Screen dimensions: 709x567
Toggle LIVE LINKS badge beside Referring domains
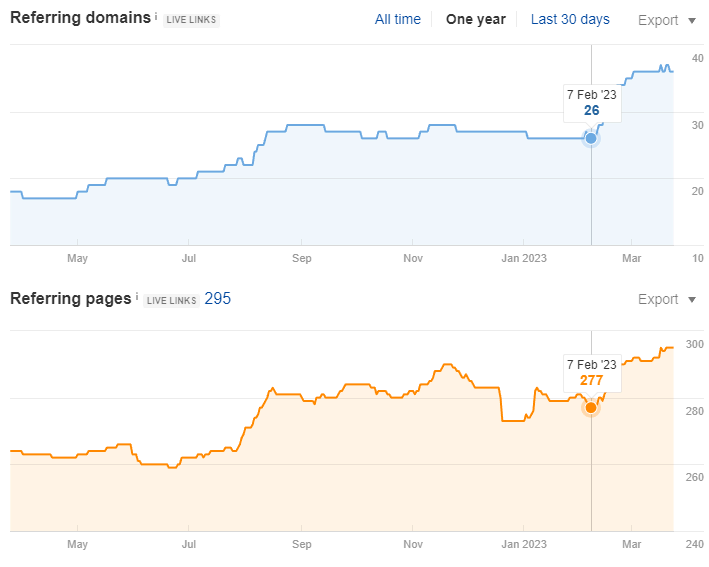pos(191,20)
